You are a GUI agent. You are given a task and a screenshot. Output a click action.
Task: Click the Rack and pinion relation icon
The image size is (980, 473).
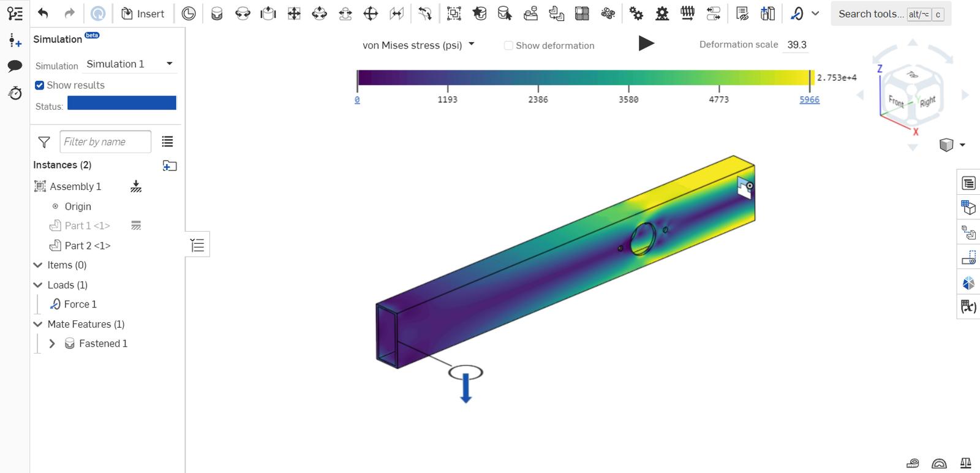[x=662, y=13]
